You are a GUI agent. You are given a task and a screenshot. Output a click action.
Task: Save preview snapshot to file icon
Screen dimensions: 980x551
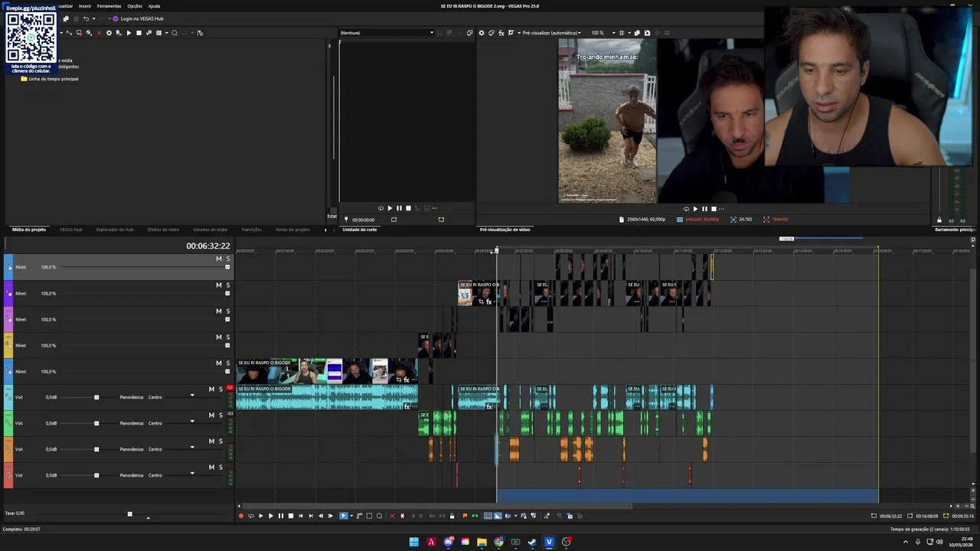(x=647, y=33)
